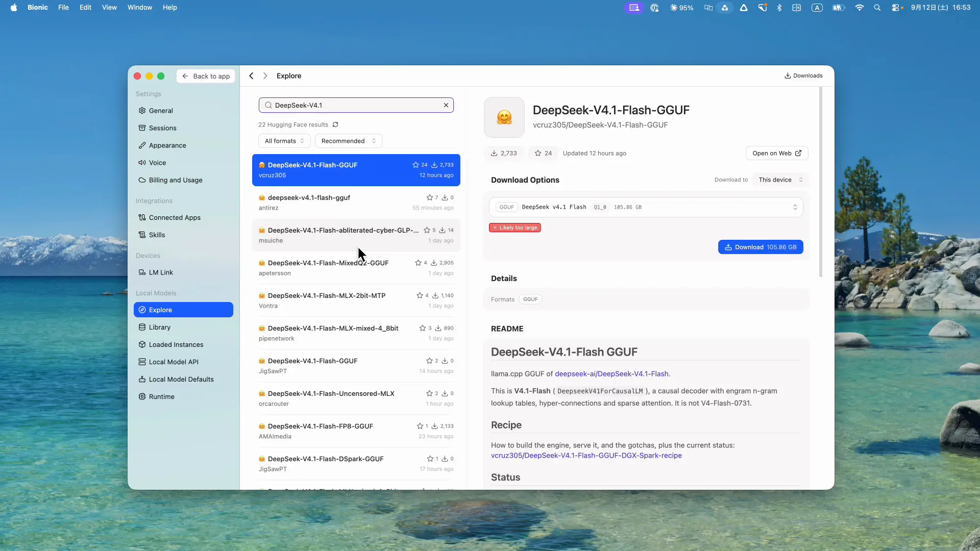Open Billing and Usage settings

click(x=183, y=180)
